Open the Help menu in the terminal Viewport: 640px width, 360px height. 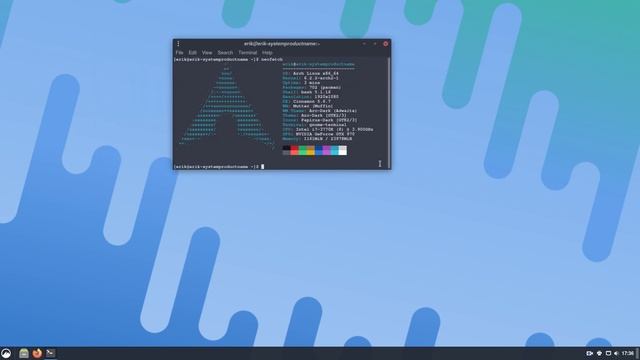[267, 53]
